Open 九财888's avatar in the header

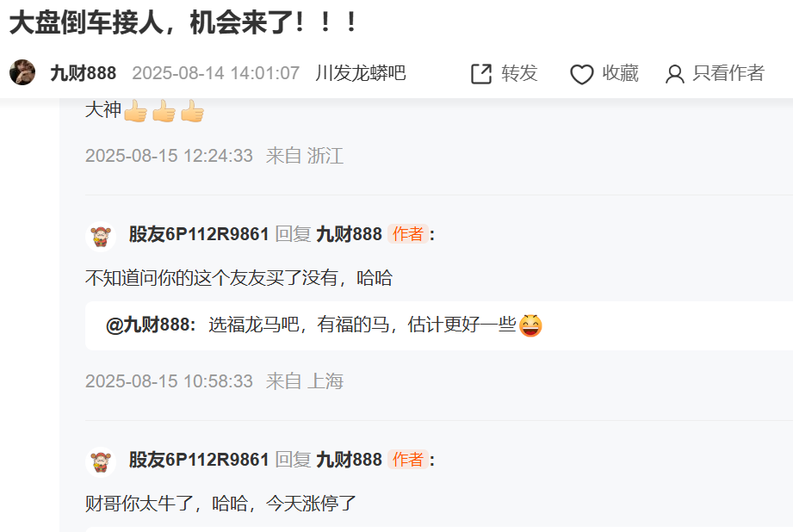(x=22, y=72)
